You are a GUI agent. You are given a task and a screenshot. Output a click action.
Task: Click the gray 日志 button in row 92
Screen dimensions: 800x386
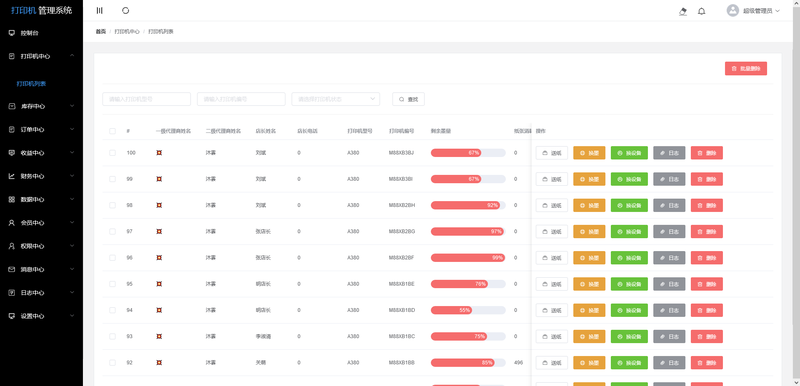(669, 363)
